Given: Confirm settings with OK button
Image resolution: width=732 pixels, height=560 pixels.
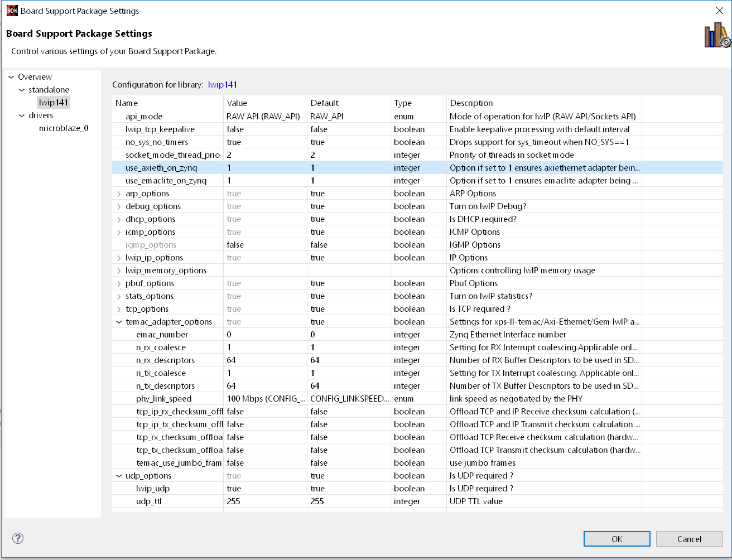Looking at the screenshot, I should tap(617, 539).
